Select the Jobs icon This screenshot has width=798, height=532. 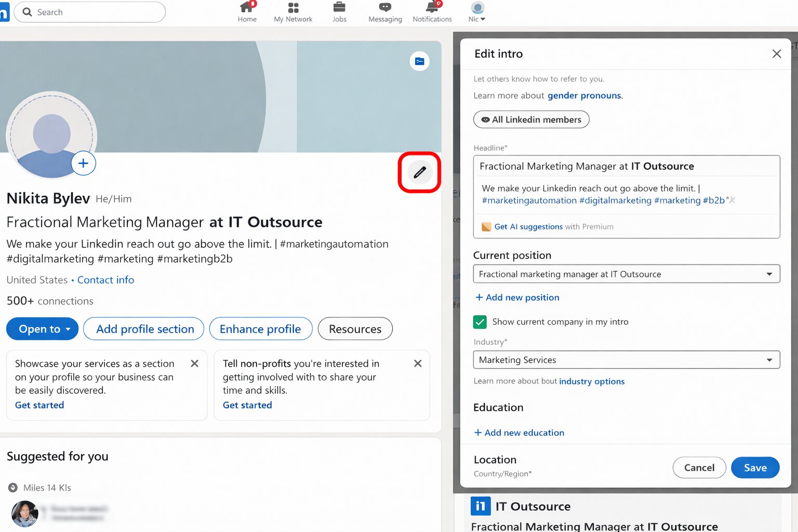(x=339, y=11)
